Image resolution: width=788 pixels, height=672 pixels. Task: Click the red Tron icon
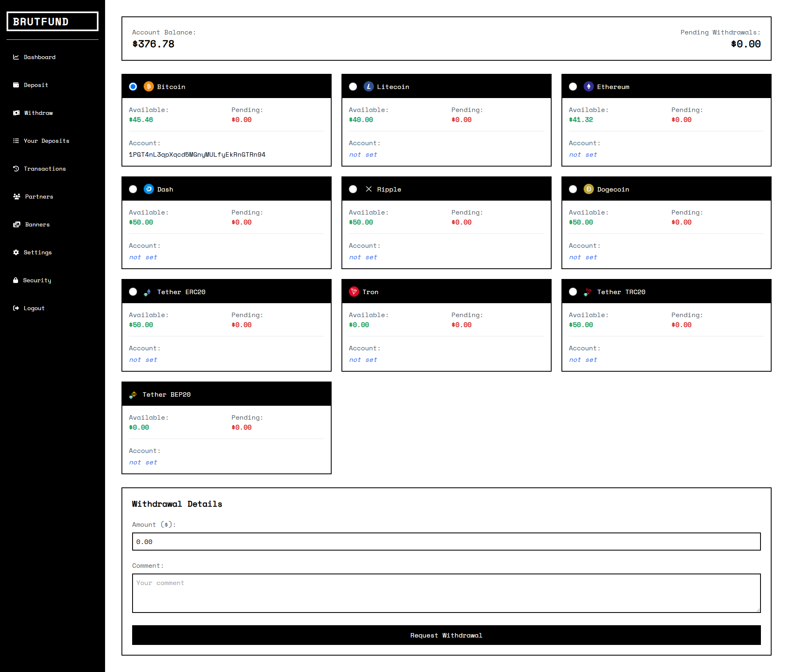354,292
